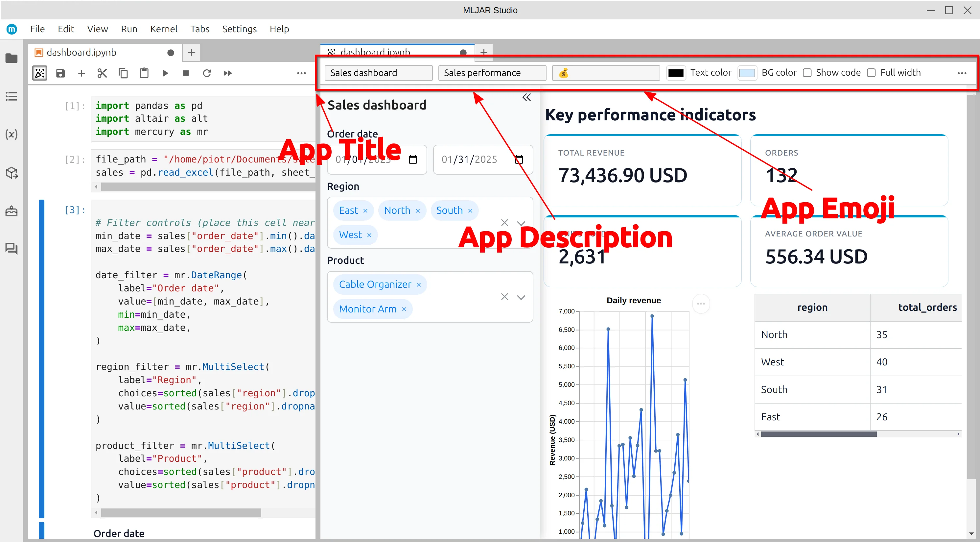The image size is (980, 542).
Task: Enable the Show code checkbox
Action: (x=807, y=73)
